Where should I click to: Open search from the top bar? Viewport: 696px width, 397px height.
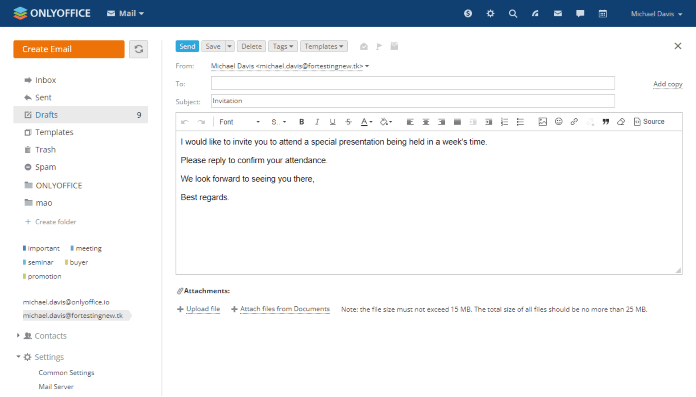(x=513, y=14)
